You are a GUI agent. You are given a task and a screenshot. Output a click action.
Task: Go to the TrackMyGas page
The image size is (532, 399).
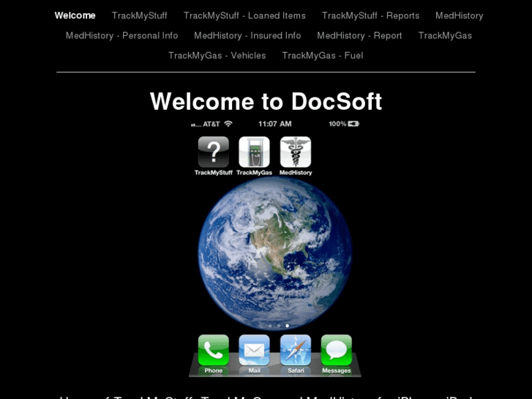(445, 36)
